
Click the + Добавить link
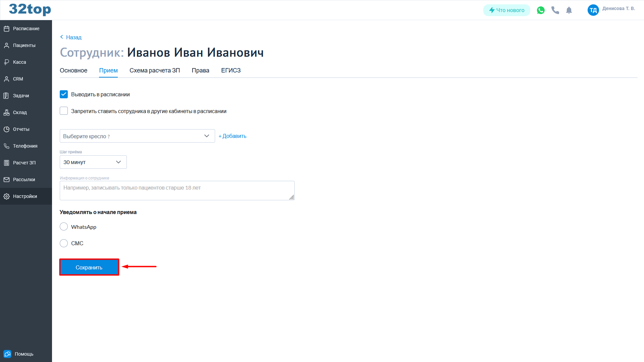tap(232, 136)
